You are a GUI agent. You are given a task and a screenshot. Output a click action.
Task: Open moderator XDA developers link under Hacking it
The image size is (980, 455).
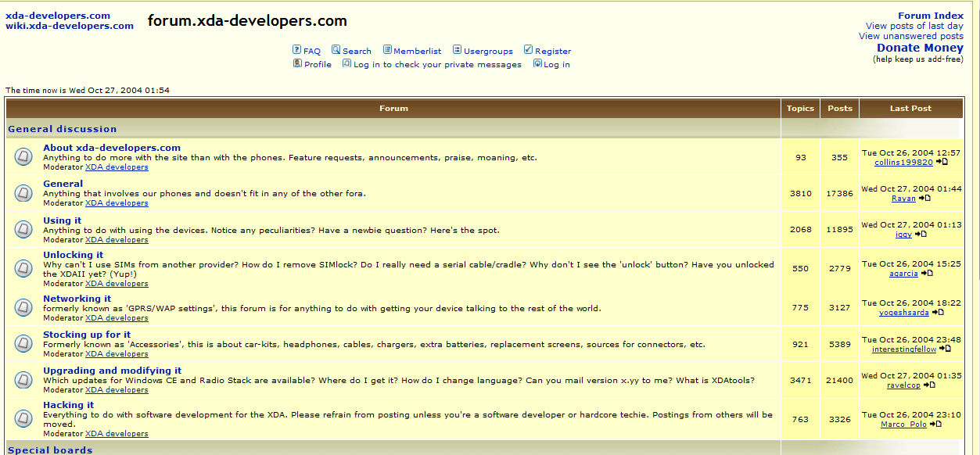tap(117, 434)
